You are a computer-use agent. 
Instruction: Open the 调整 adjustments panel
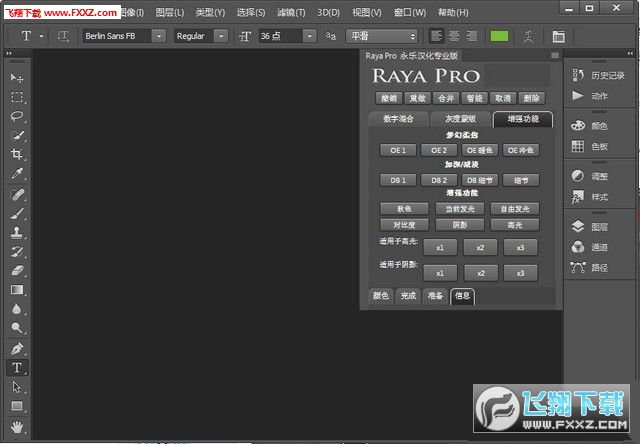(x=589, y=176)
